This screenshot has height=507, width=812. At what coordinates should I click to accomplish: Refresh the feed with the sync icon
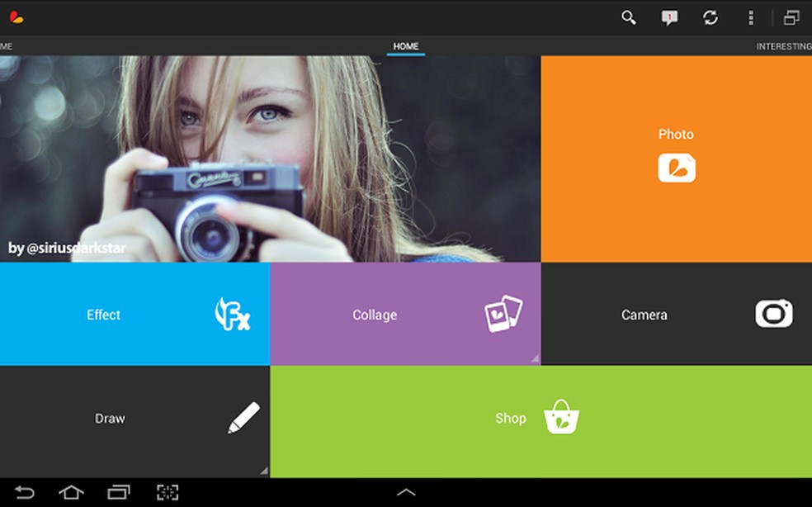pyautogui.click(x=710, y=17)
